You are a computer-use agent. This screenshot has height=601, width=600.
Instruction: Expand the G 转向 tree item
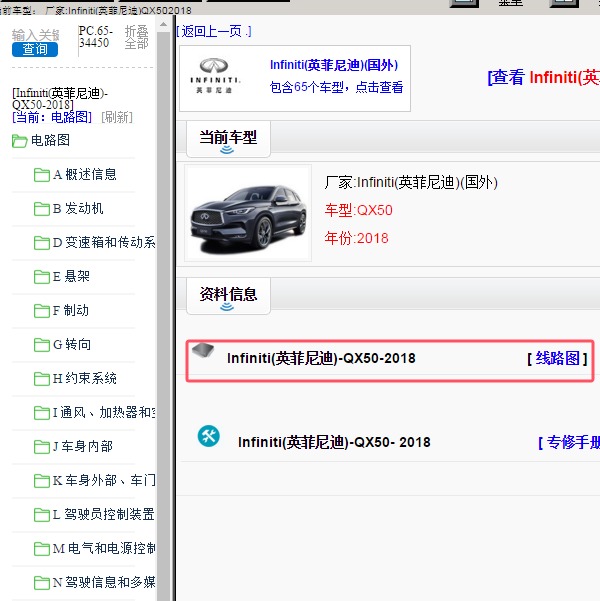click(72, 344)
